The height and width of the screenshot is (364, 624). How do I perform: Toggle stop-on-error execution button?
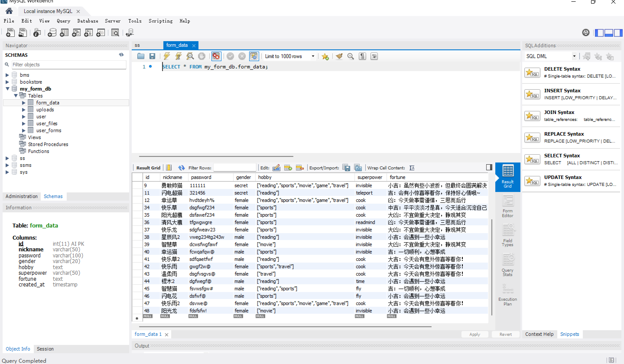point(216,56)
